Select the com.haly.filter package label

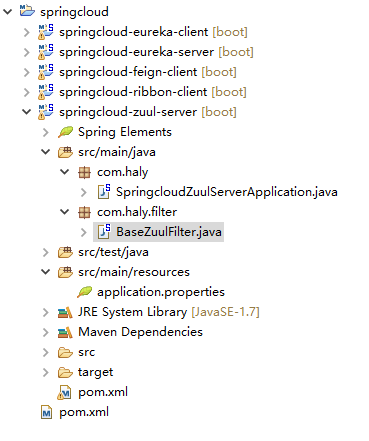(x=137, y=212)
